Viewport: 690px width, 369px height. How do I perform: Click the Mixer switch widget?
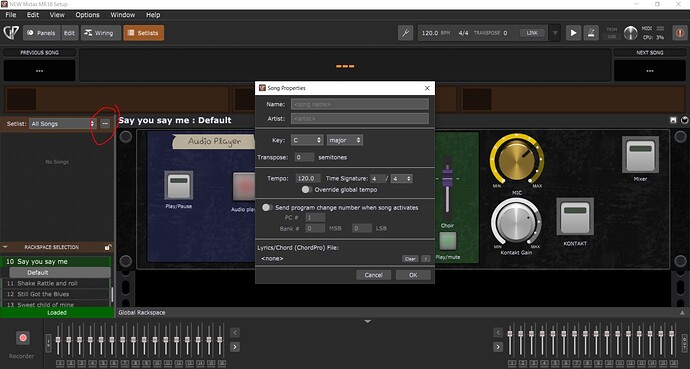pyautogui.click(x=640, y=154)
